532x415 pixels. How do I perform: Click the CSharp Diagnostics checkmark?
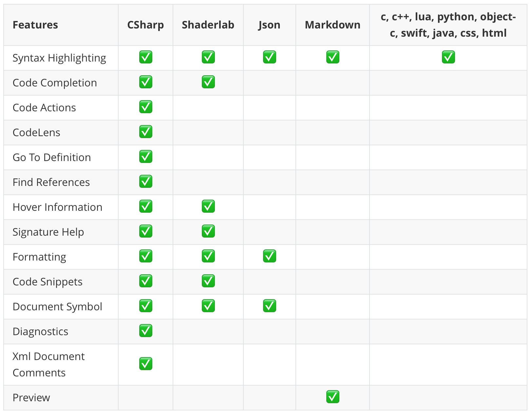145,331
